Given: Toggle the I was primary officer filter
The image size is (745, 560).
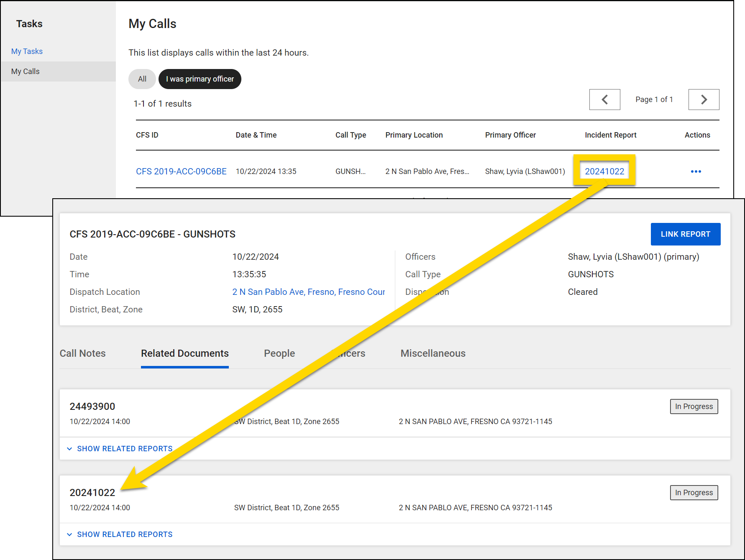Looking at the screenshot, I should click(200, 79).
